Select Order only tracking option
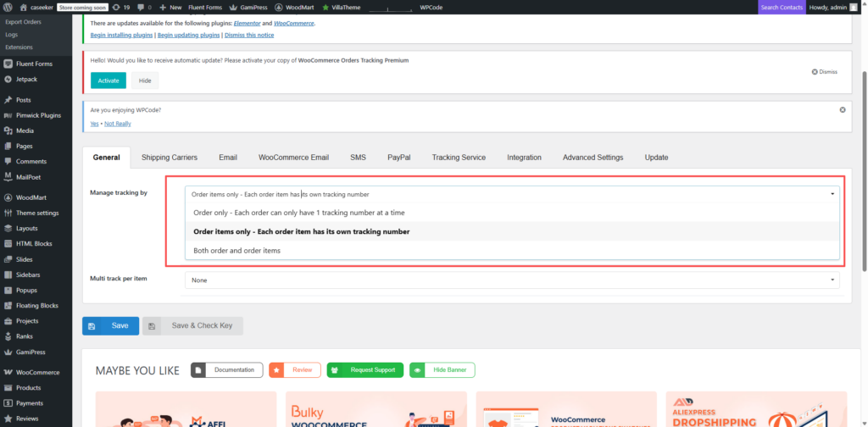 (x=512, y=213)
